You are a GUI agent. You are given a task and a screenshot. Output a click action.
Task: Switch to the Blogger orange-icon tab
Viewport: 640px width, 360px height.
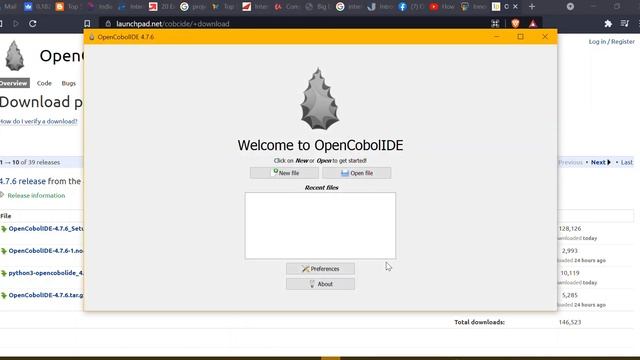[x=68, y=7]
